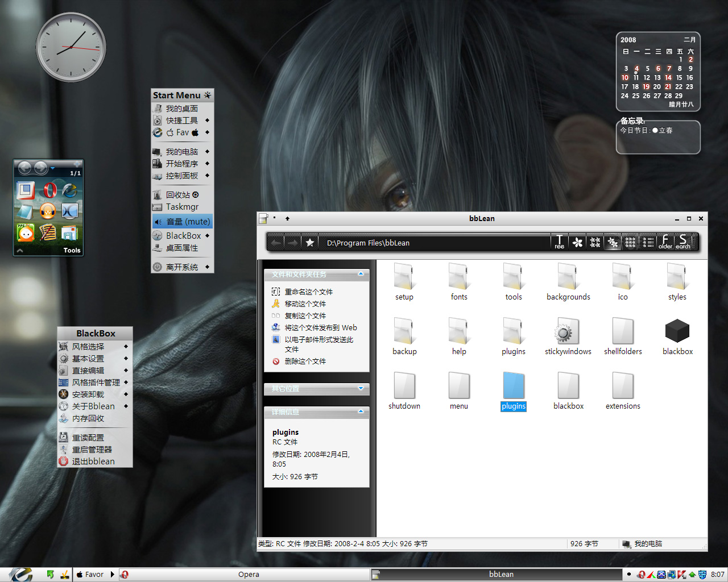Click 复制这个文件 task link
728x582 pixels.
(x=305, y=315)
